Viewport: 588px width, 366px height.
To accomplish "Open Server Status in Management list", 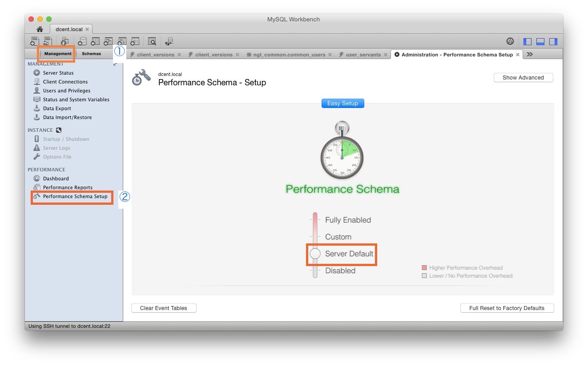I will (58, 73).
